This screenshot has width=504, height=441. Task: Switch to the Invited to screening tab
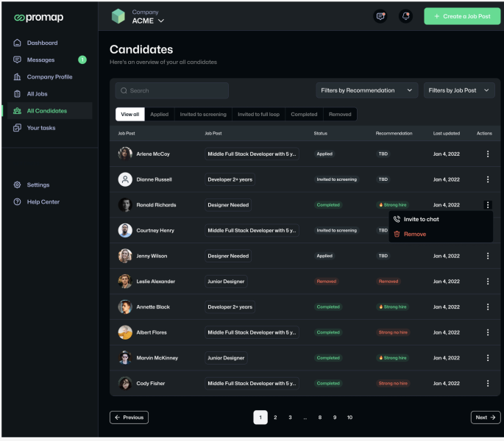203,115
